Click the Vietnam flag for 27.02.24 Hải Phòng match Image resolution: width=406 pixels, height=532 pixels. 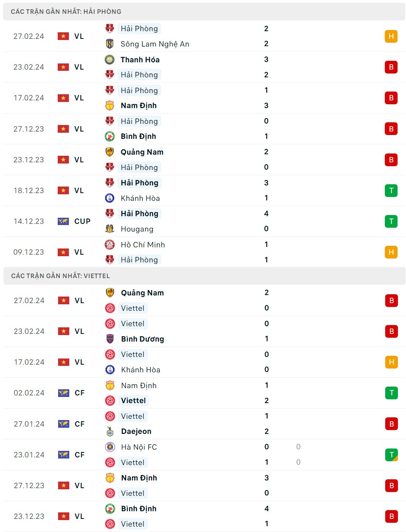63,36
